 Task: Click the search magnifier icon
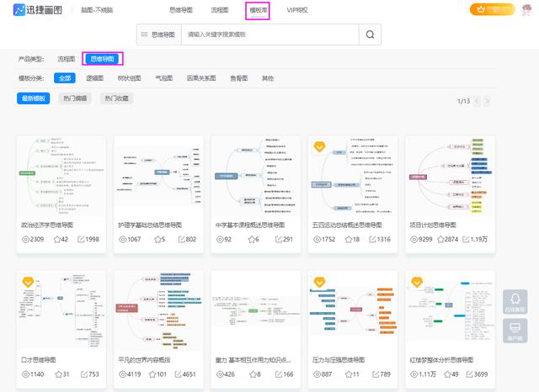click(371, 34)
